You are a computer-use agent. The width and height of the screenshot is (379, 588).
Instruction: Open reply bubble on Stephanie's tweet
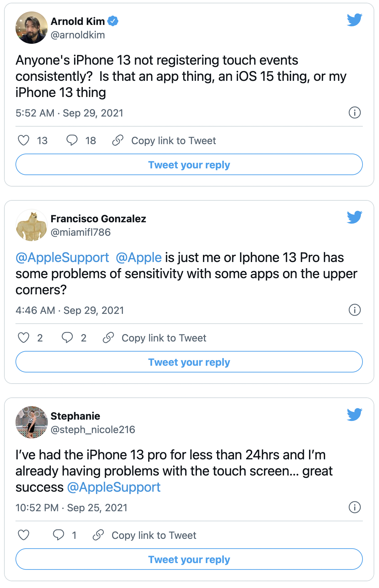coord(58,535)
